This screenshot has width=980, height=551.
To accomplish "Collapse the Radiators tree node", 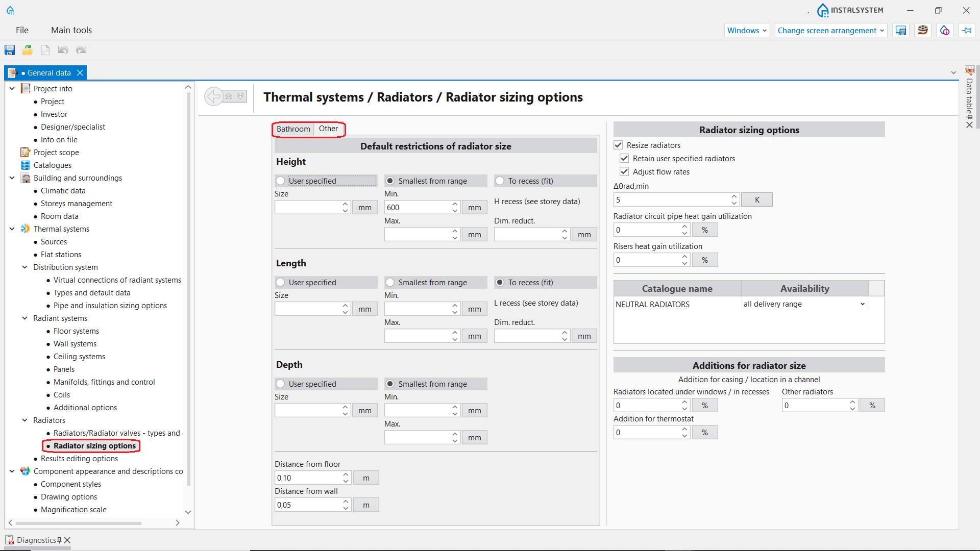I will tap(24, 420).
